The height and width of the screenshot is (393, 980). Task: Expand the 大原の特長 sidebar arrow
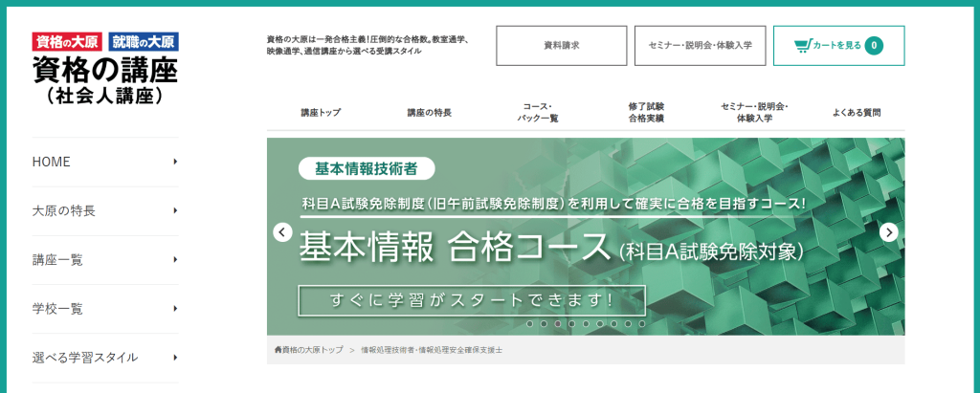coord(176,210)
